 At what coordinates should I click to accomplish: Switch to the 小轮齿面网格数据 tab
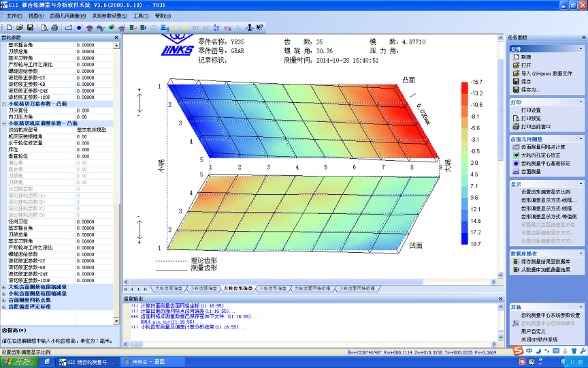[x=357, y=289]
